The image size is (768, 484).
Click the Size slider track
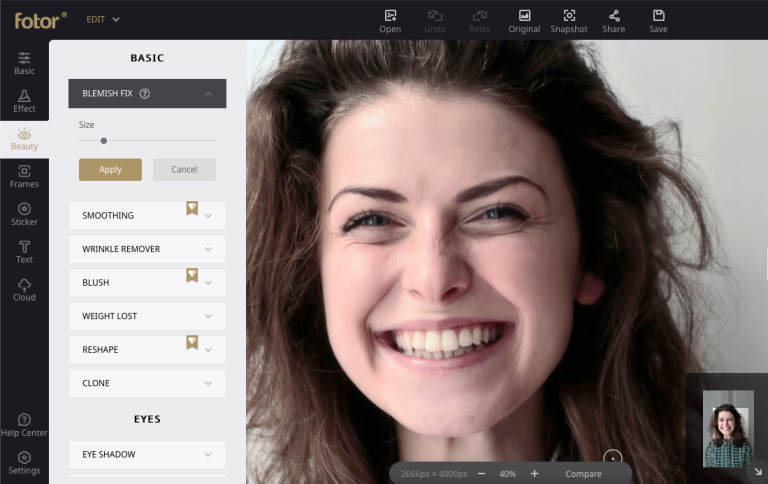147,141
